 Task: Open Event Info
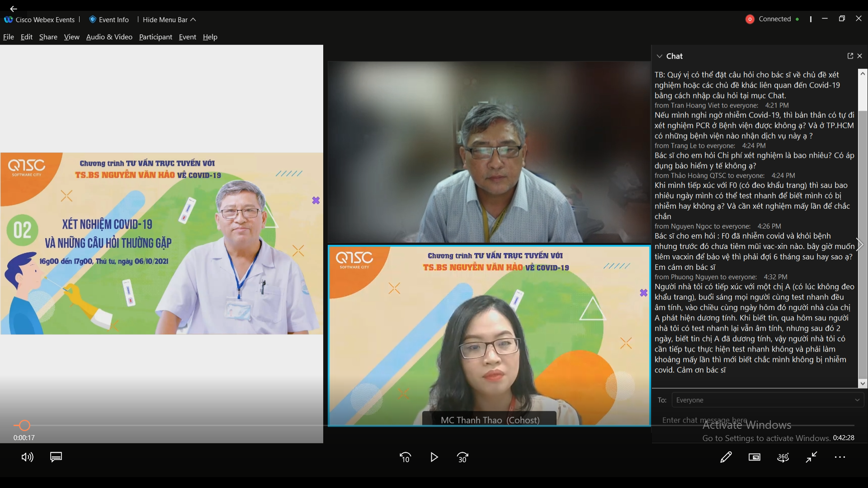(x=109, y=19)
